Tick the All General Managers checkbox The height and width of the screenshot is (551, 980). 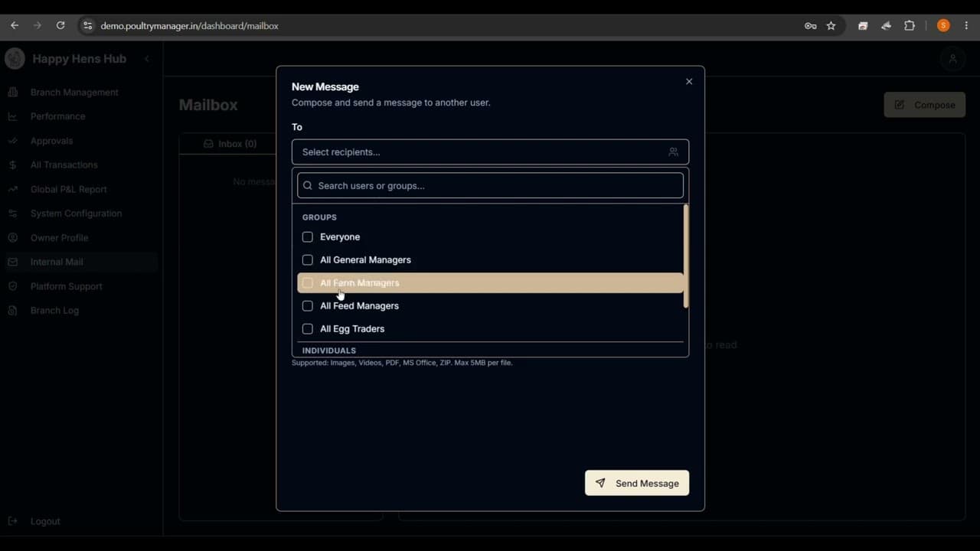point(308,260)
